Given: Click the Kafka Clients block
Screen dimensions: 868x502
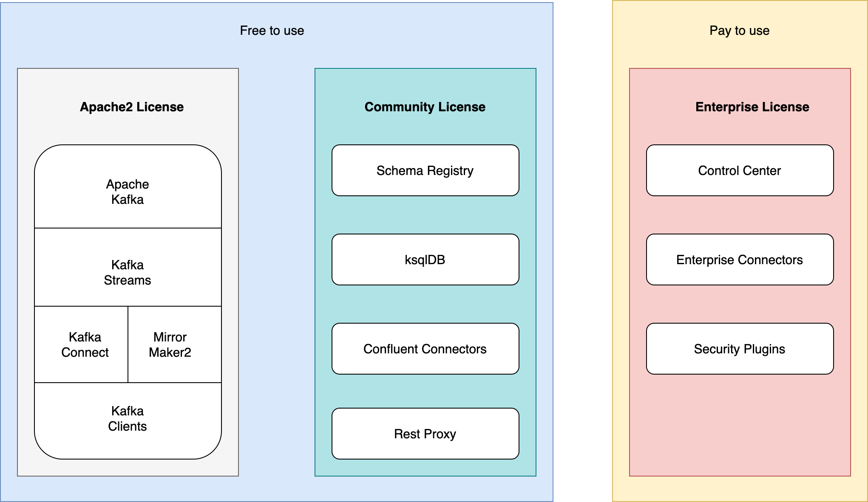Looking at the screenshot, I should (x=128, y=420).
